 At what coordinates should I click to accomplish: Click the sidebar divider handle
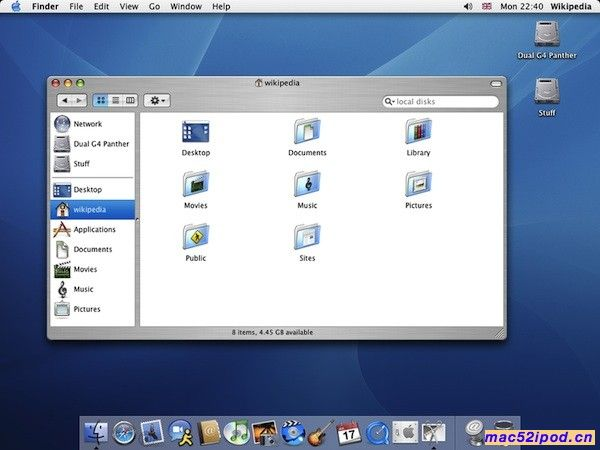coord(137,220)
